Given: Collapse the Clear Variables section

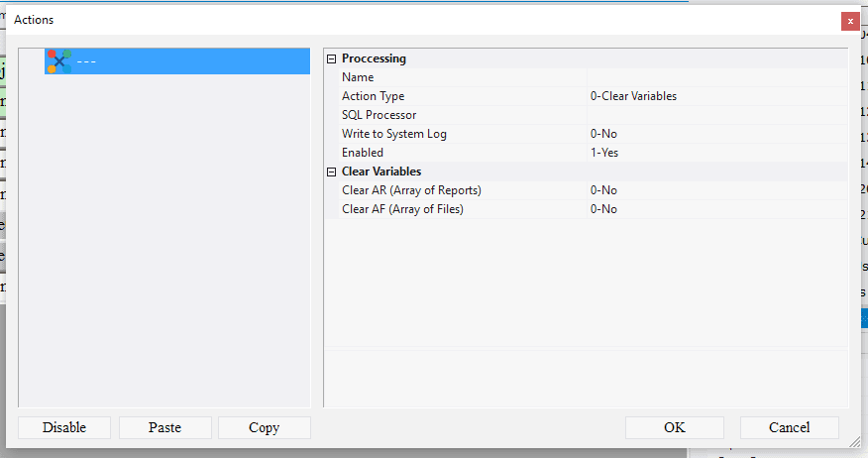Looking at the screenshot, I should [332, 172].
